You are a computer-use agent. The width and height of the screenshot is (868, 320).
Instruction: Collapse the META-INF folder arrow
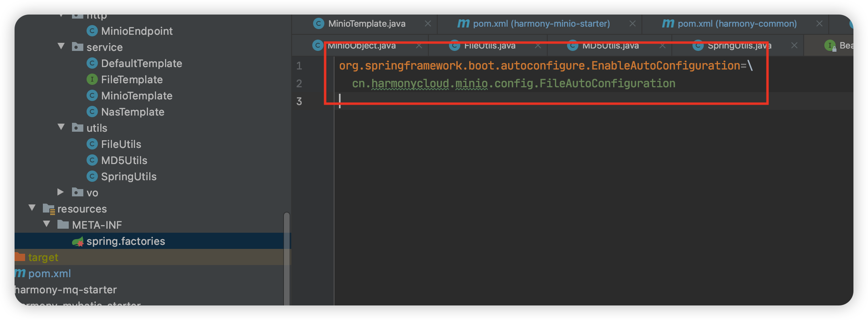point(47,224)
